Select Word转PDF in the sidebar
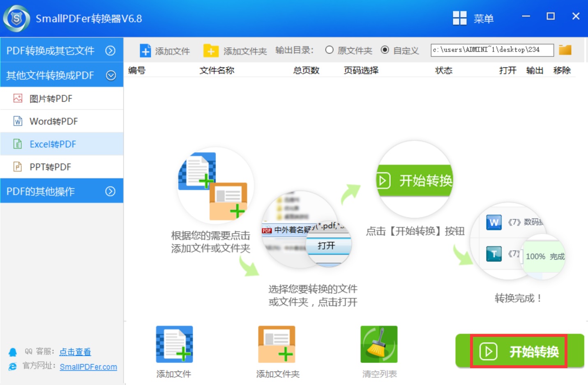This screenshot has height=385, width=588. 62,121
